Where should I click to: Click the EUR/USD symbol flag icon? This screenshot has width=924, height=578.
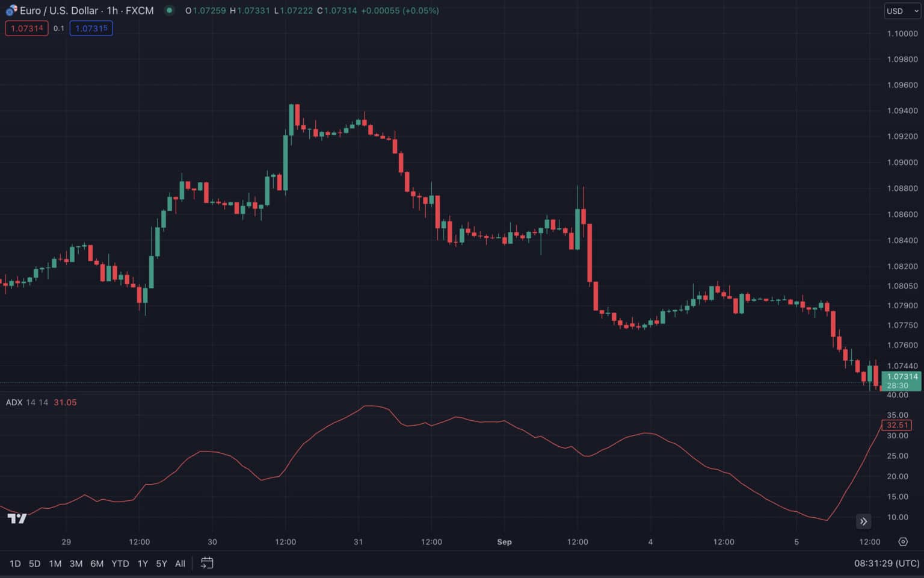[10, 10]
